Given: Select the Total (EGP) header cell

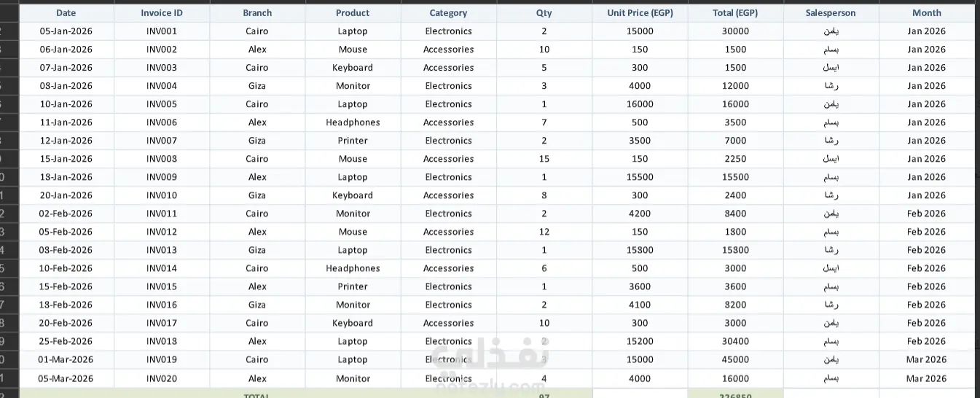Looking at the screenshot, I should [735, 13].
